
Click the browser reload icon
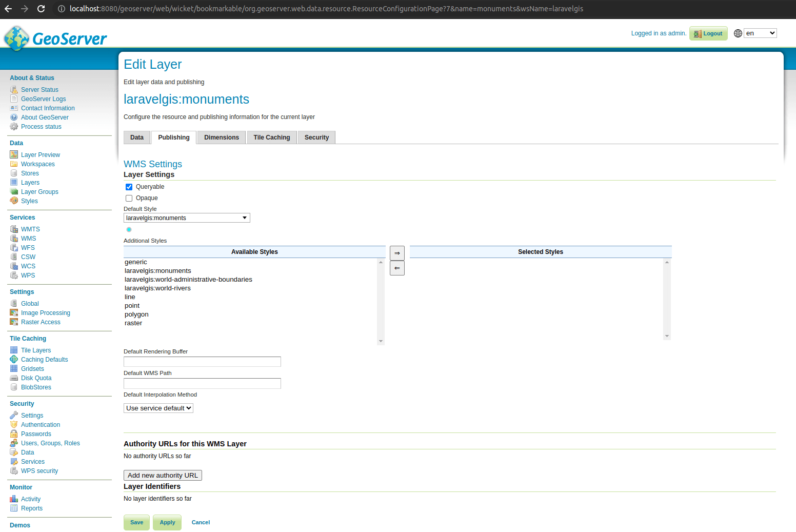coord(41,9)
